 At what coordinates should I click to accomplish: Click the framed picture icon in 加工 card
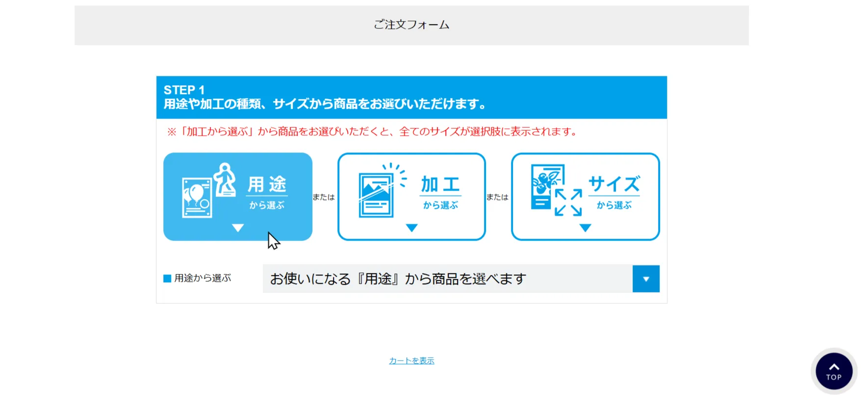(383, 190)
